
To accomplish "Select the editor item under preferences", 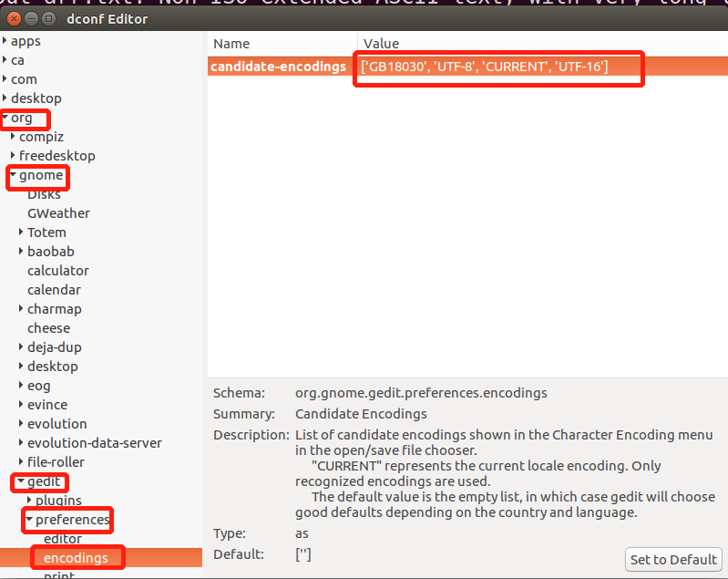I will tap(63, 539).
